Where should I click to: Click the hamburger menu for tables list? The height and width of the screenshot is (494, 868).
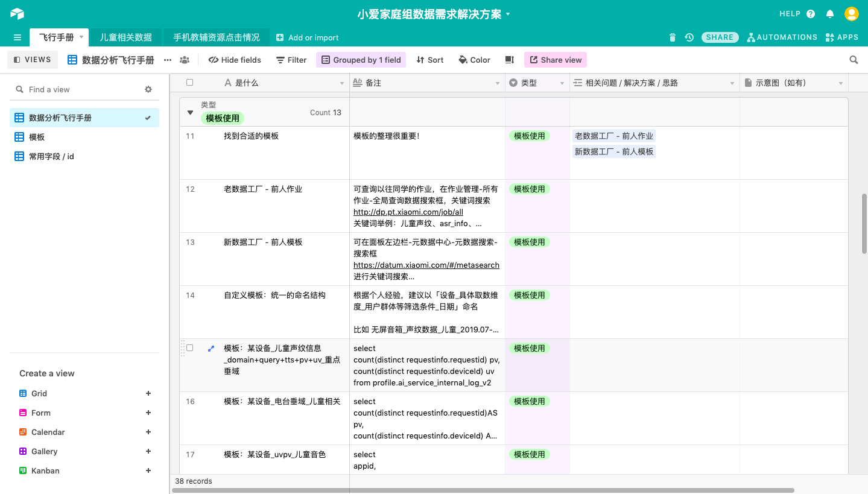click(x=17, y=37)
